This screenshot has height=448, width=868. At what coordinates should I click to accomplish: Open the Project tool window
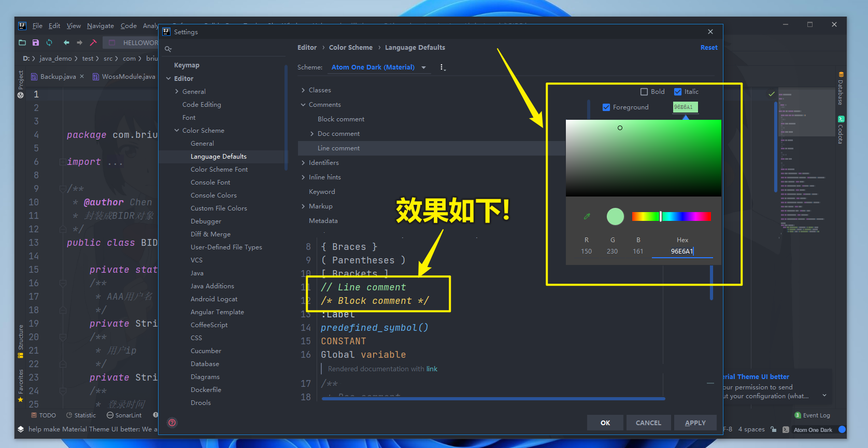(x=21, y=84)
